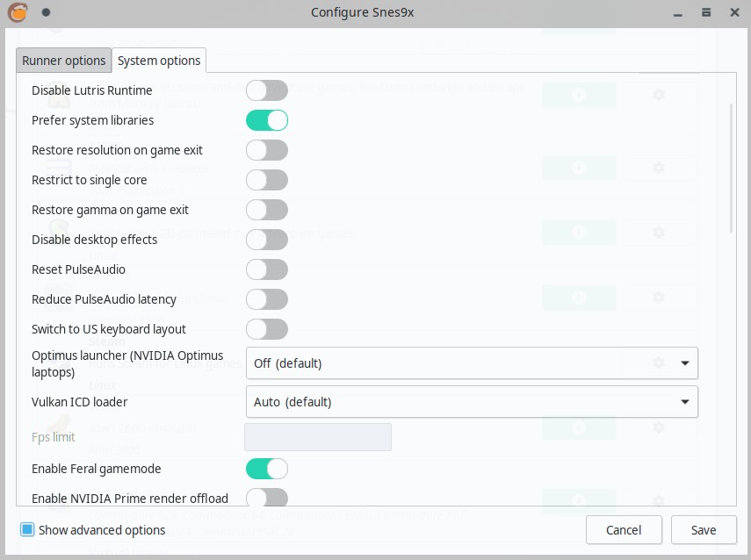Viewport: 751px width, 560px height.
Task: Click the Fps limit input field
Action: (318, 437)
